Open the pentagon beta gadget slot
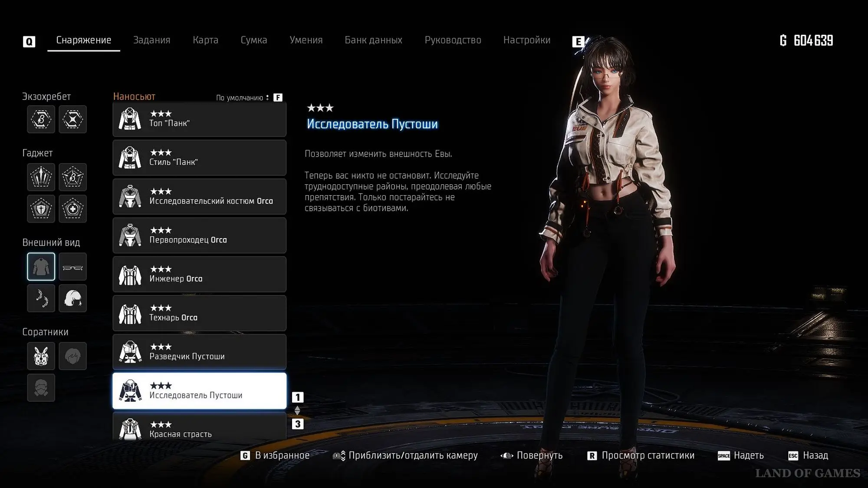The height and width of the screenshot is (488, 868). [x=72, y=177]
